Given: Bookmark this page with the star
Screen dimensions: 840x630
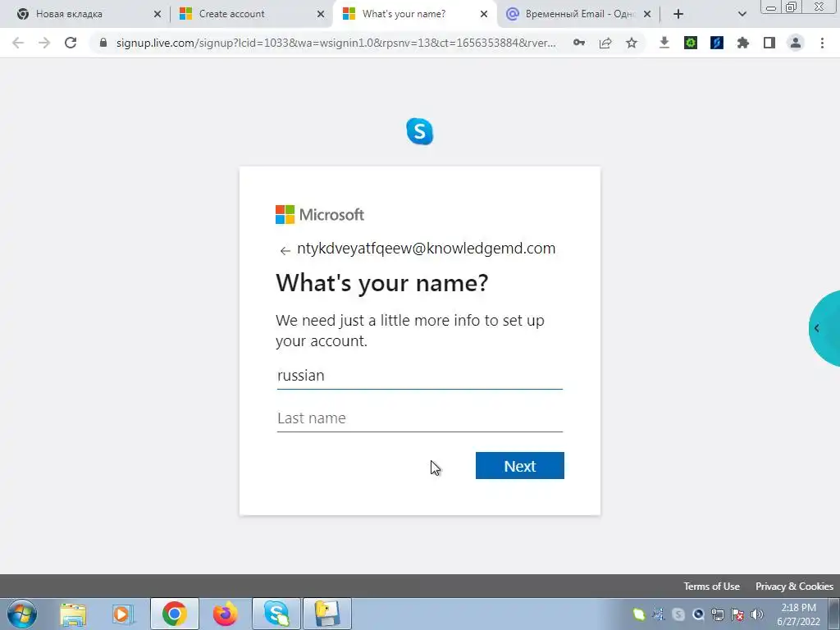Looking at the screenshot, I should click(x=632, y=43).
